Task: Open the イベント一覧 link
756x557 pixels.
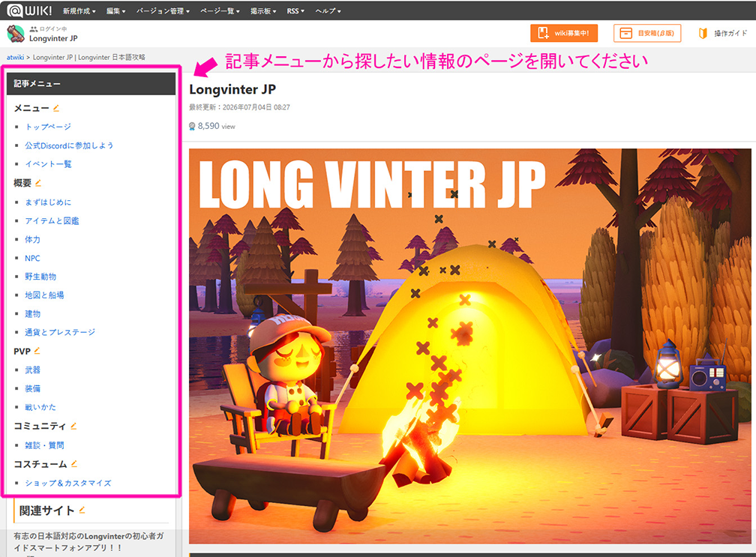Action: coord(48,164)
